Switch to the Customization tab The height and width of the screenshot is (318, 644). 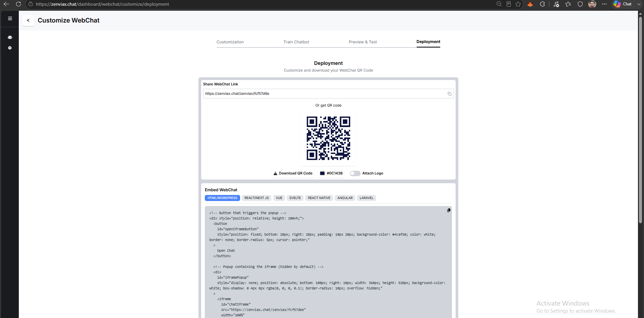230,42
